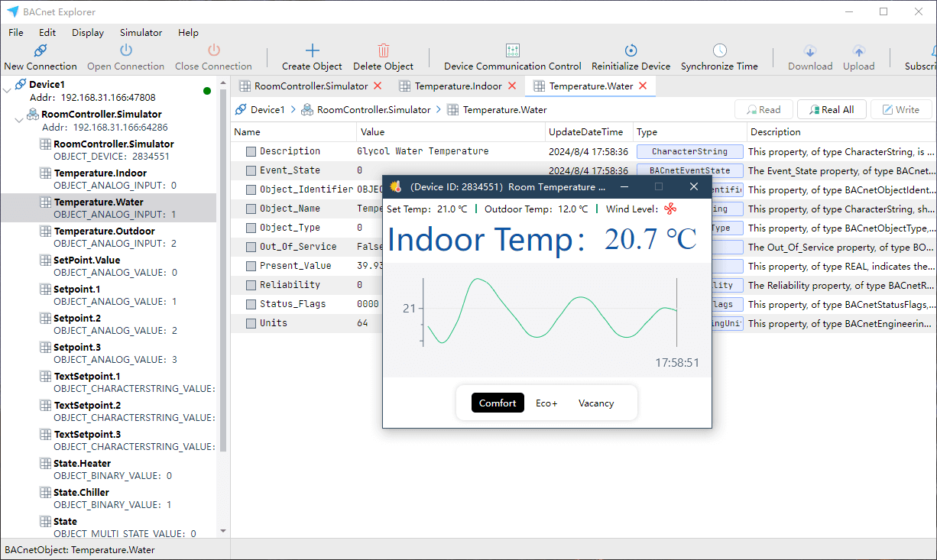Open the File menu
The image size is (937, 560).
(15, 33)
